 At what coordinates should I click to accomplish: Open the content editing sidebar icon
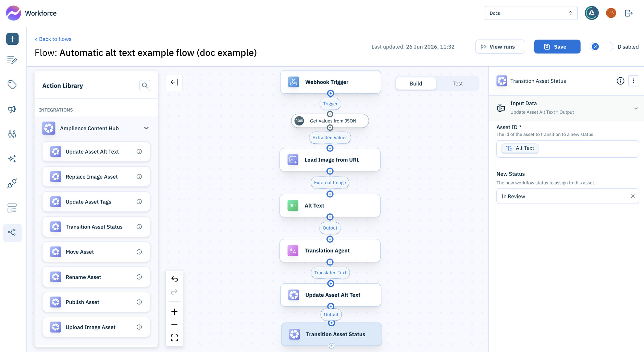pyautogui.click(x=12, y=60)
